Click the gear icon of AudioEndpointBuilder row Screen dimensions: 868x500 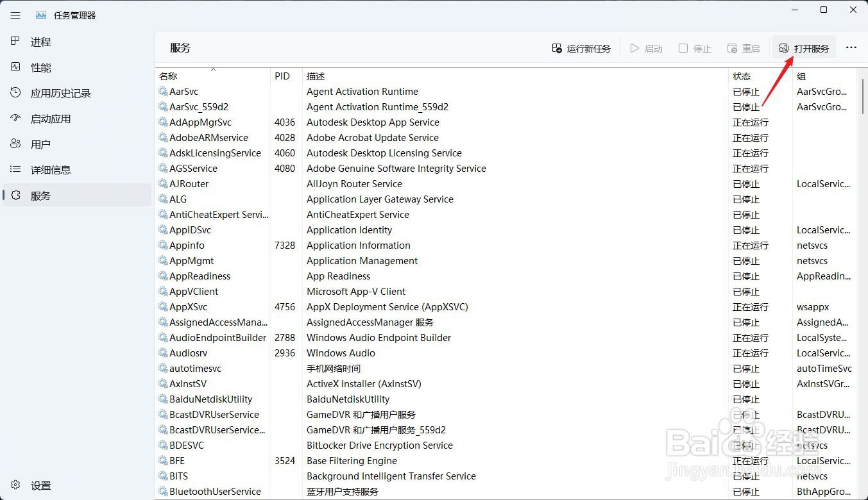tap(163, 338)
